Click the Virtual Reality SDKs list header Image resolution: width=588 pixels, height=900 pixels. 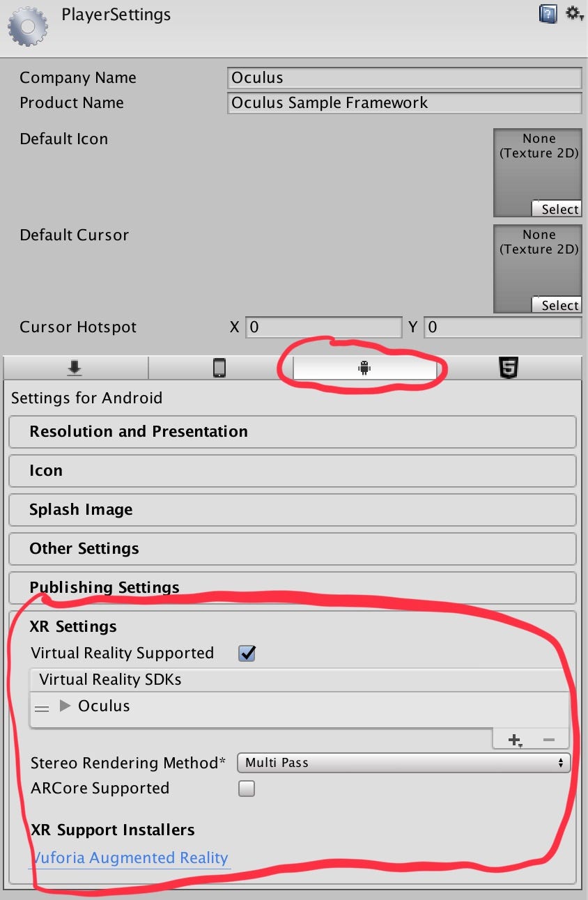tap(300, 680)
